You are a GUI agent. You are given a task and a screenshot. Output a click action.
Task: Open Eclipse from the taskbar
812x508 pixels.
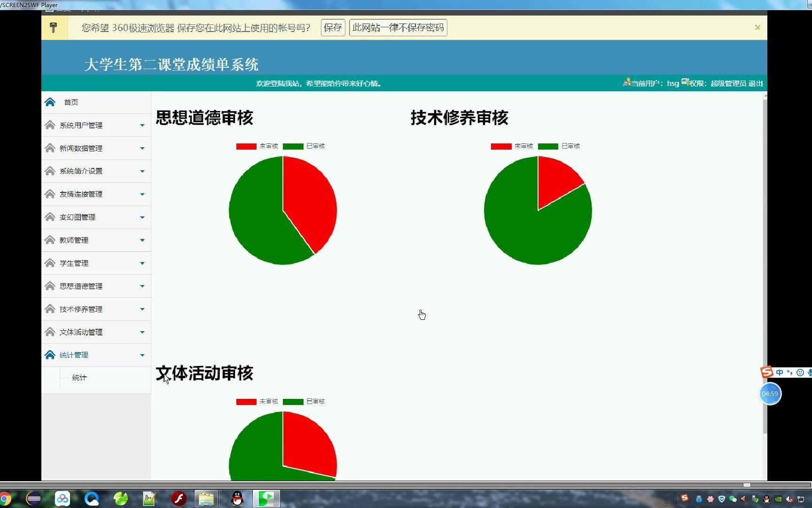[x=33, y=499]
